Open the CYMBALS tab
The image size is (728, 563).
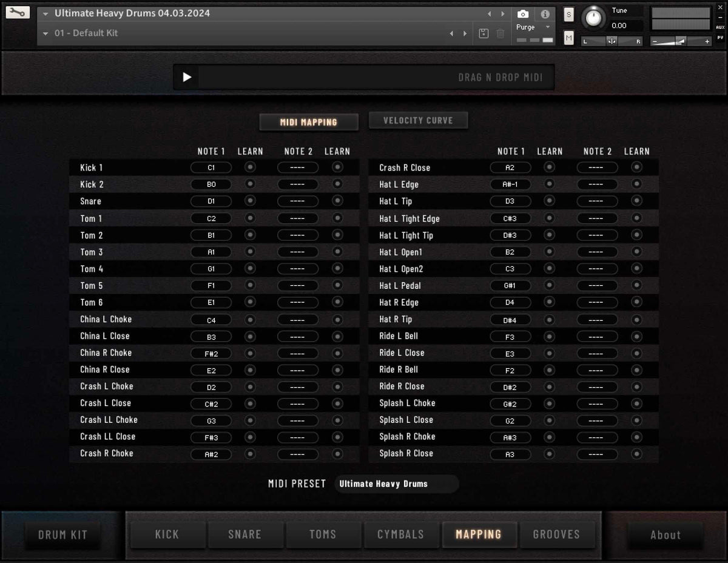400,534
